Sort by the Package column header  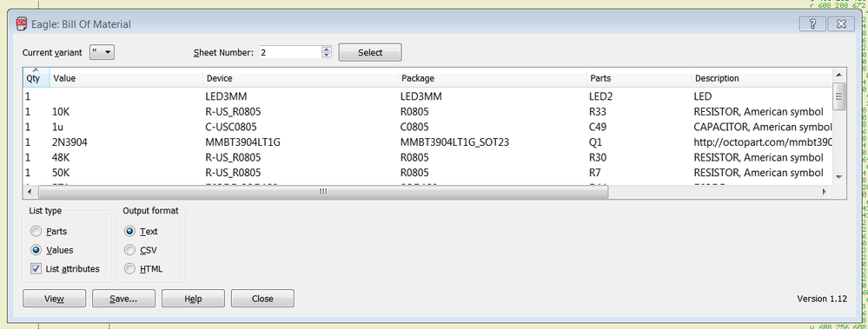click(x=493, y=78)
